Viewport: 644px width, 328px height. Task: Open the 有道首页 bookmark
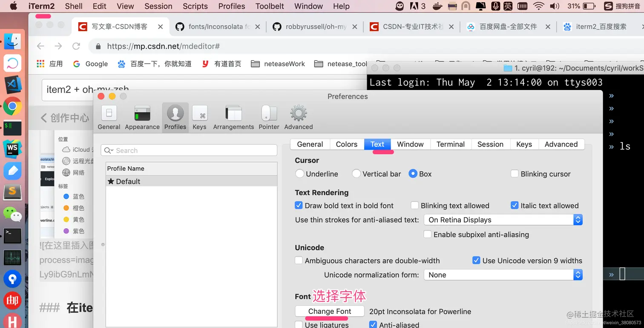[221, 64]
